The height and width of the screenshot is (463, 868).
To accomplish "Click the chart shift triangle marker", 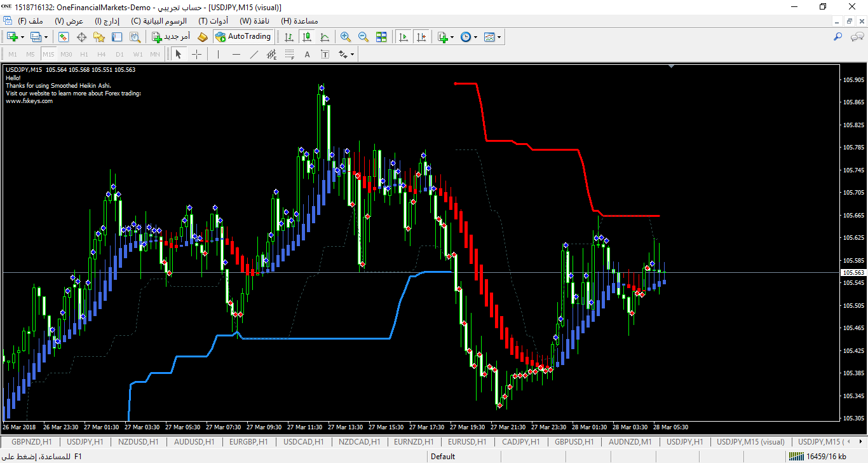I will [672, 66].
